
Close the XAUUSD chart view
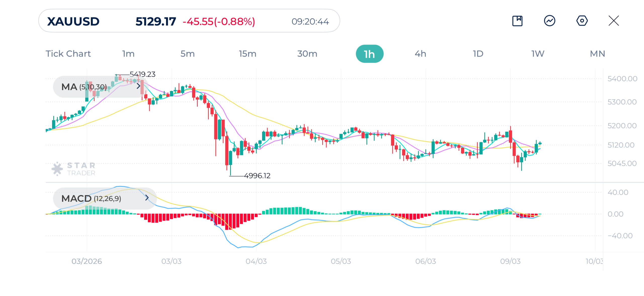[x=614, y=21]
